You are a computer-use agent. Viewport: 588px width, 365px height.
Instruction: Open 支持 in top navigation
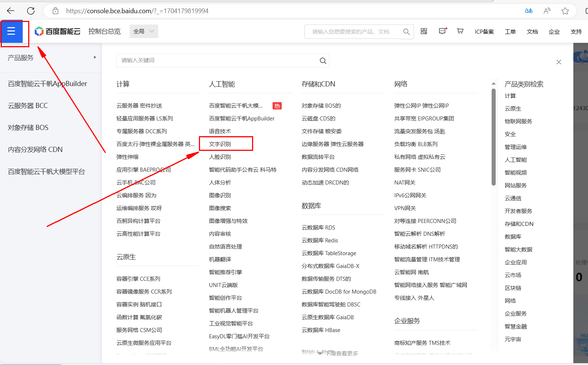click(576, 32)
